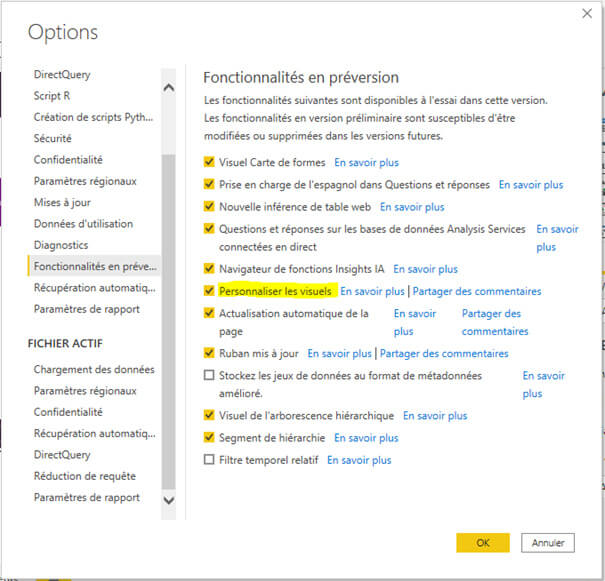Close the Options dialog with the X
Viewport: 605px width, 581px height.
pos(587,14)
